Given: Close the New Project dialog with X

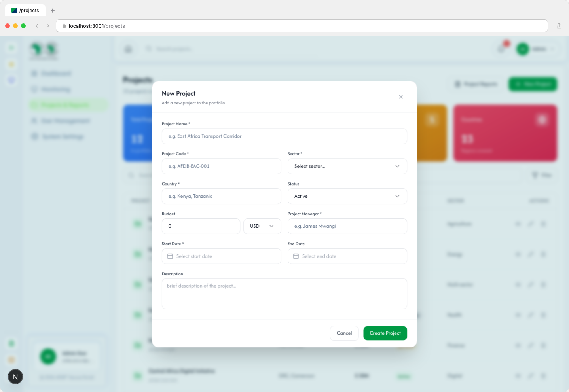Looking at the screenshot, I should 401,97.
